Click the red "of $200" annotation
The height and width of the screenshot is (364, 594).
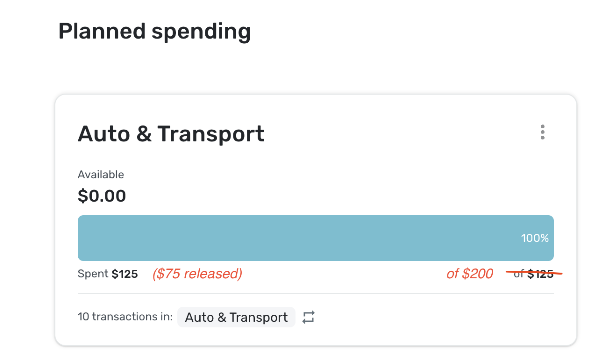(469, 274)
